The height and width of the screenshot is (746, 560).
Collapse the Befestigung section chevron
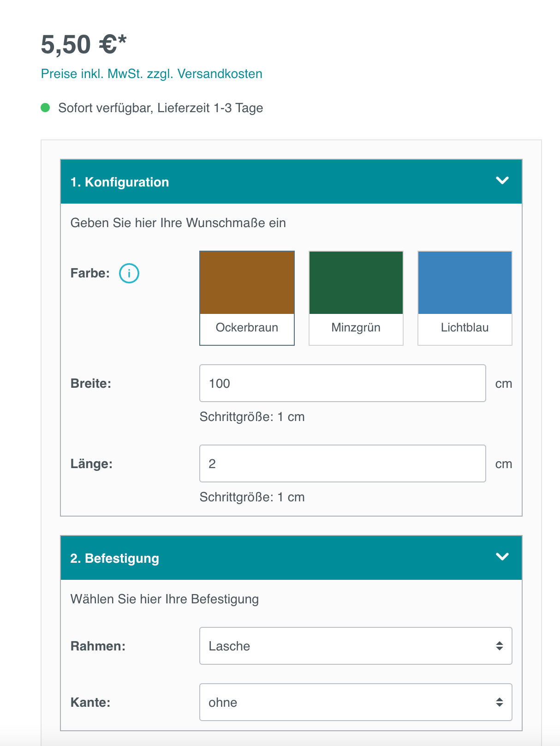[502, 557]
